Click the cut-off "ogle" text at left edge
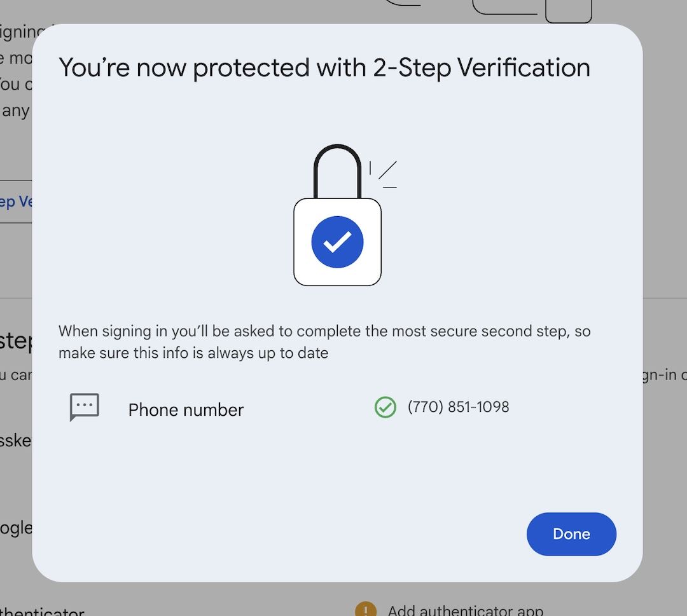 (15, 528)
